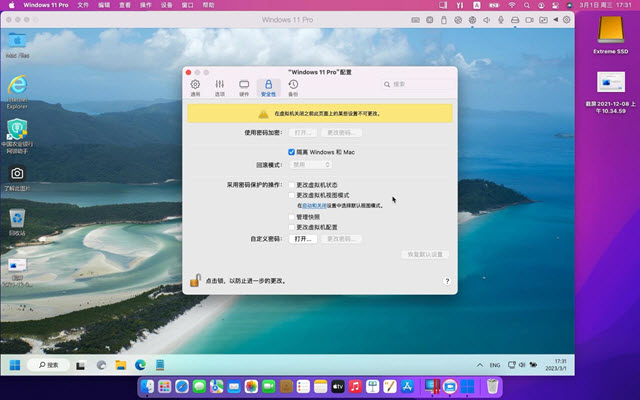
Task: Open the 操作 menu in the Mac menu bar
Action: coord(146,5)
